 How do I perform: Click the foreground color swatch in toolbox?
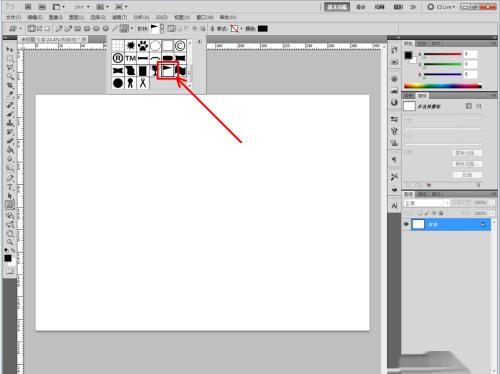[8, 258]
